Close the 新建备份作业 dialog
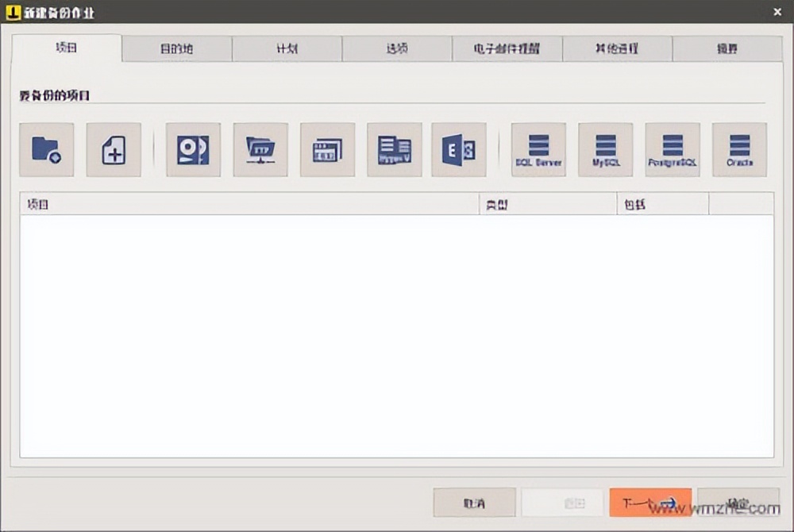 (x=777, y=12)
